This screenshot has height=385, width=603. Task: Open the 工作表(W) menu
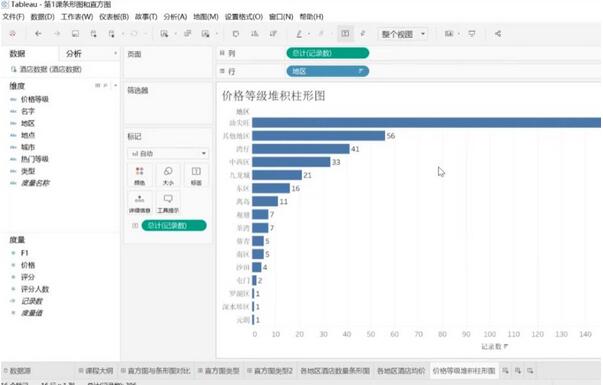pos(77,17)
